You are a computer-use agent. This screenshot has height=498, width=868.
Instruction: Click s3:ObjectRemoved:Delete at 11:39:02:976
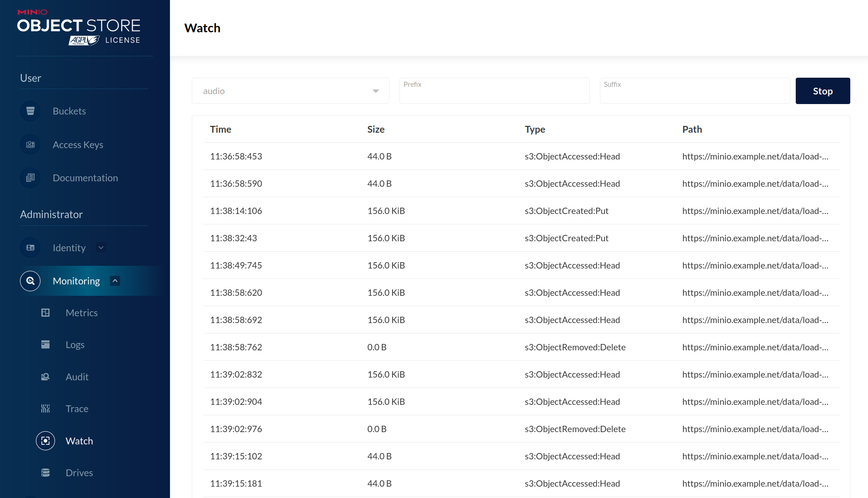[575, 429]
